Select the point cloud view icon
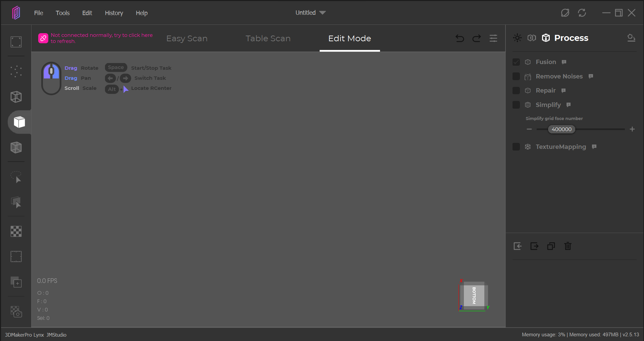The image size is (644, 341). 16,71
